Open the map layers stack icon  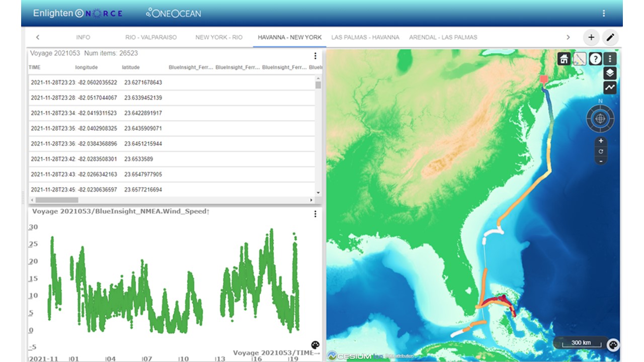pyautogui.click(x=610, y=73)
